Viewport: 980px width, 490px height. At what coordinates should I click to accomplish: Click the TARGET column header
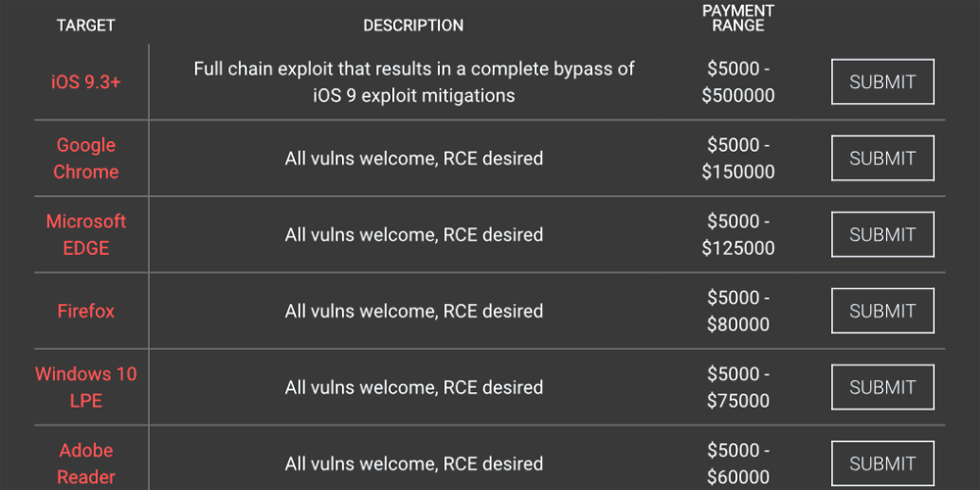(x=86, y=25)
